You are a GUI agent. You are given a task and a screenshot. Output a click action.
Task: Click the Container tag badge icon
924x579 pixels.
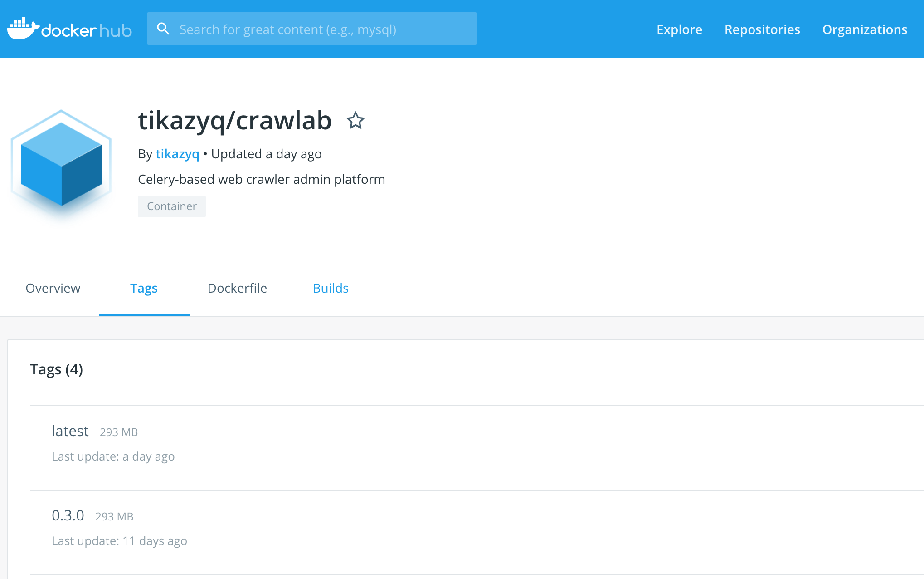(x=171, y=206)
